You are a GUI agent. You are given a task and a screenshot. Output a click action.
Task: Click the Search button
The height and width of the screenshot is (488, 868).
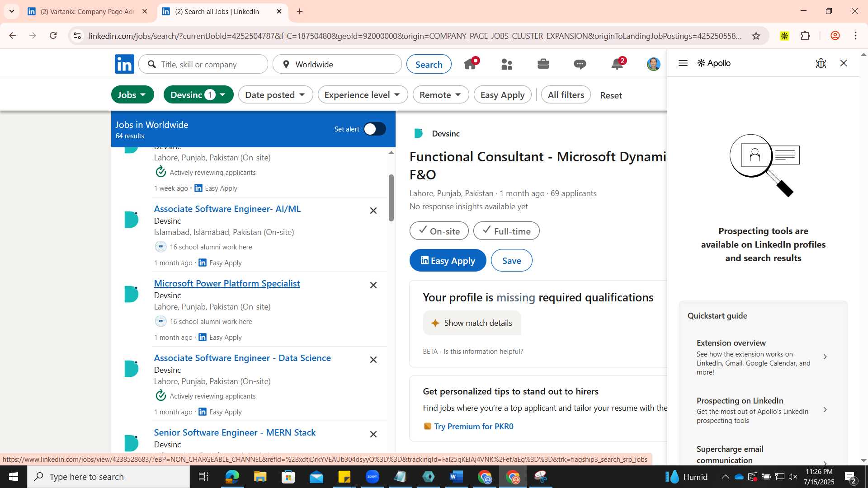(429, 64)
